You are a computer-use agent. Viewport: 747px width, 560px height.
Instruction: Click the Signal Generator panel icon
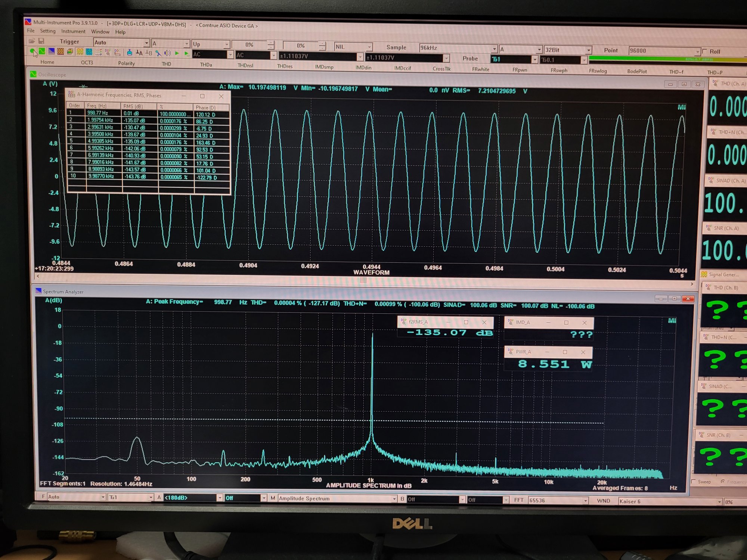point(704,274)
